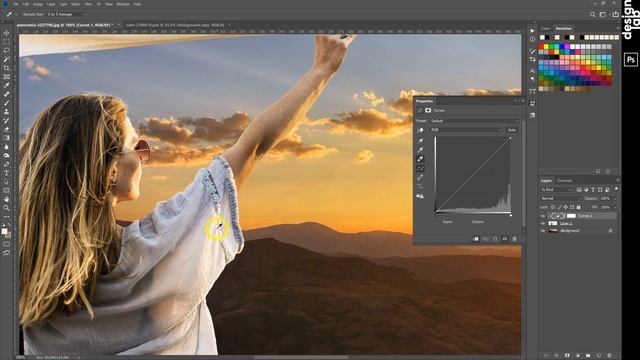
Task: Select the Horizontal Type tool
Action: tap(6, 173)
